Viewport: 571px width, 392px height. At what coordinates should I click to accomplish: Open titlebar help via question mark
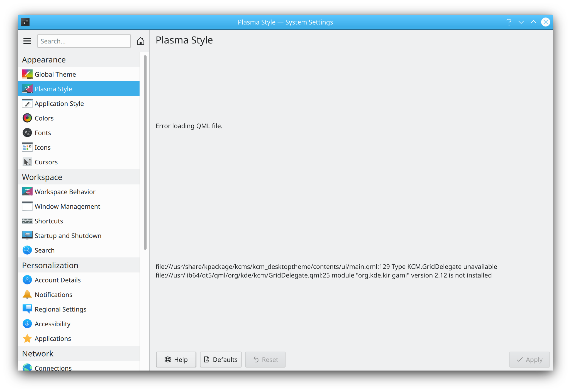point(509,22)
